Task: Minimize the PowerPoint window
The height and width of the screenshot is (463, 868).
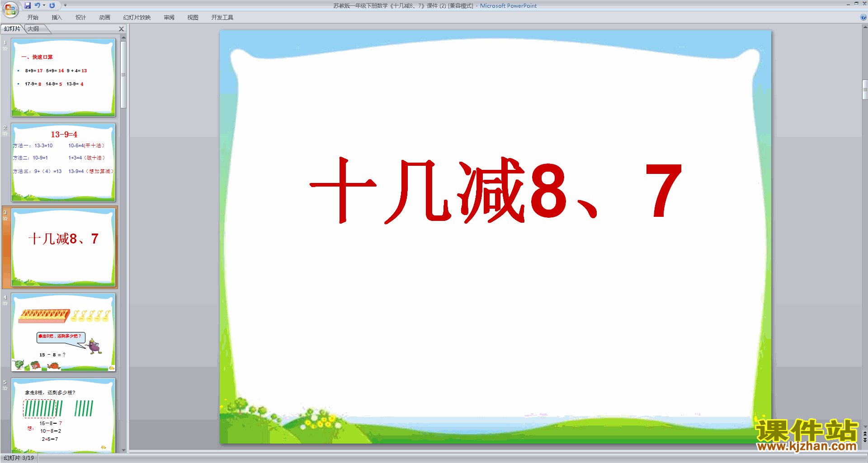Action: click(x=848, y=4)
